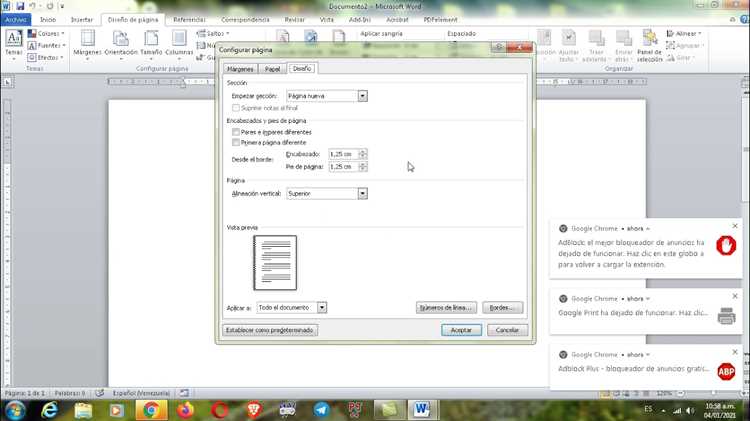
Task: Launch Google Chrome from the taskbar
Action: 152,410
